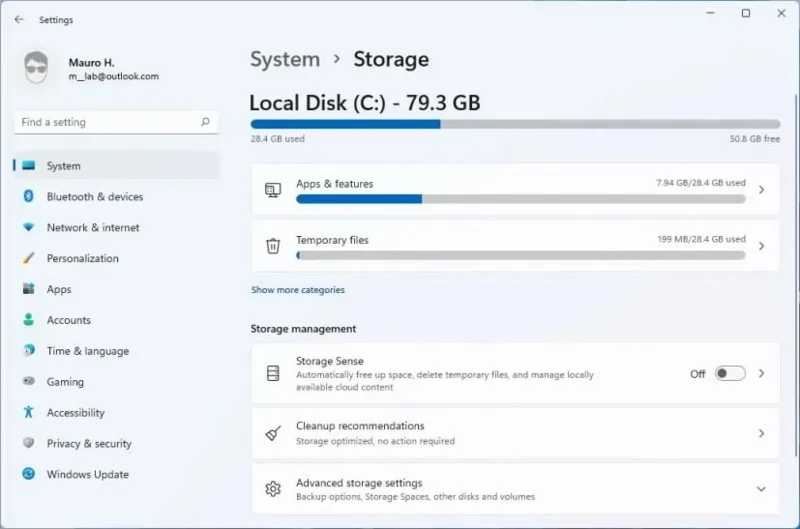
Task: Click the Advanced storage settings gear icon
Action: coord(273,489)
